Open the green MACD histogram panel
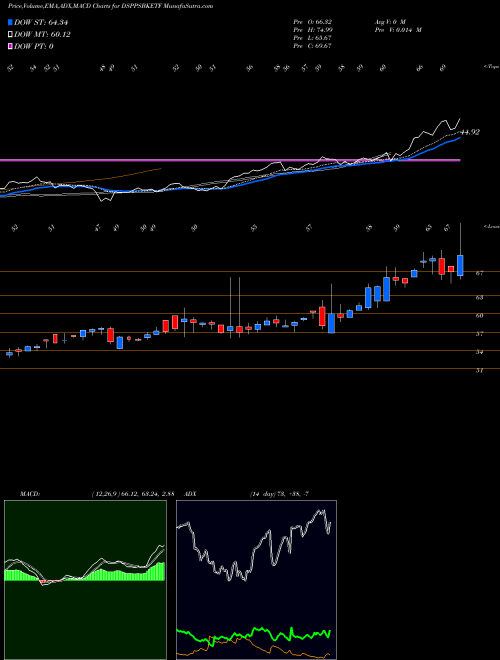500x660 pixels. 85,580
